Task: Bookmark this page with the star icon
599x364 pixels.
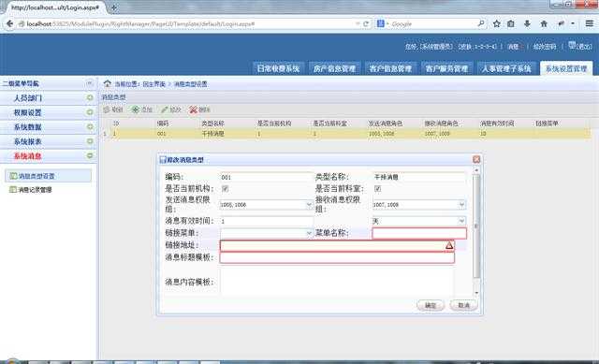Action: tap(496, 23)
